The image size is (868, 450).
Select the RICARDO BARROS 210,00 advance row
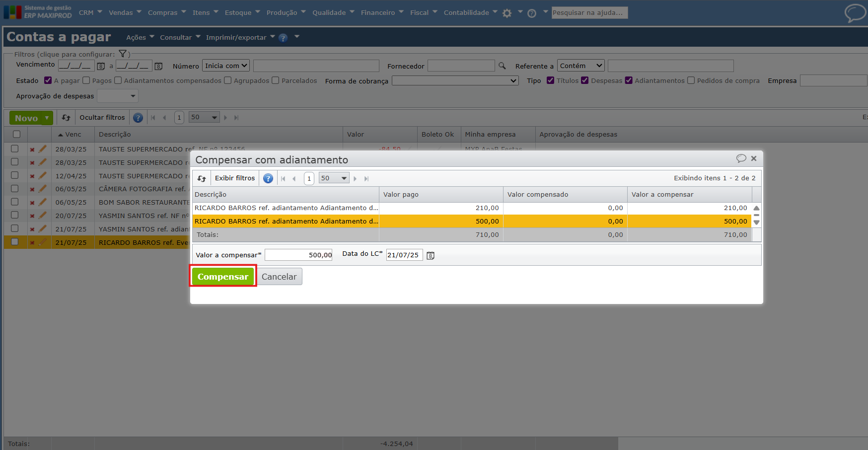click(x=472, y=208)
